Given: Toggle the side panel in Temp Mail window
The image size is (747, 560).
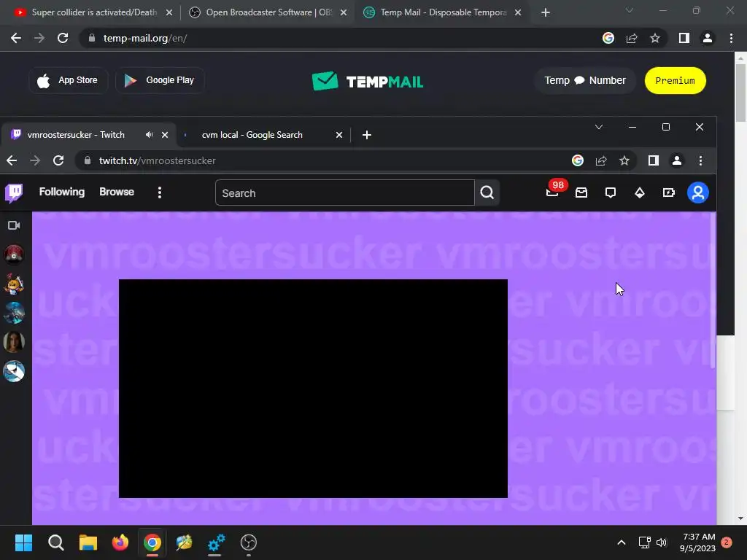Looking at the screenshot, I should [x=684, y=38].
